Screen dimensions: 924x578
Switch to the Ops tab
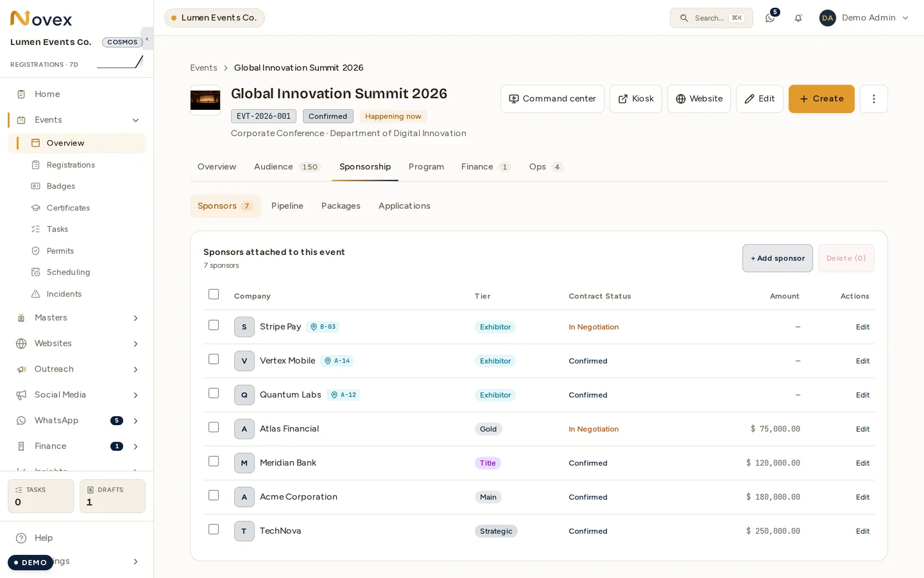click(x=546, y=167)
